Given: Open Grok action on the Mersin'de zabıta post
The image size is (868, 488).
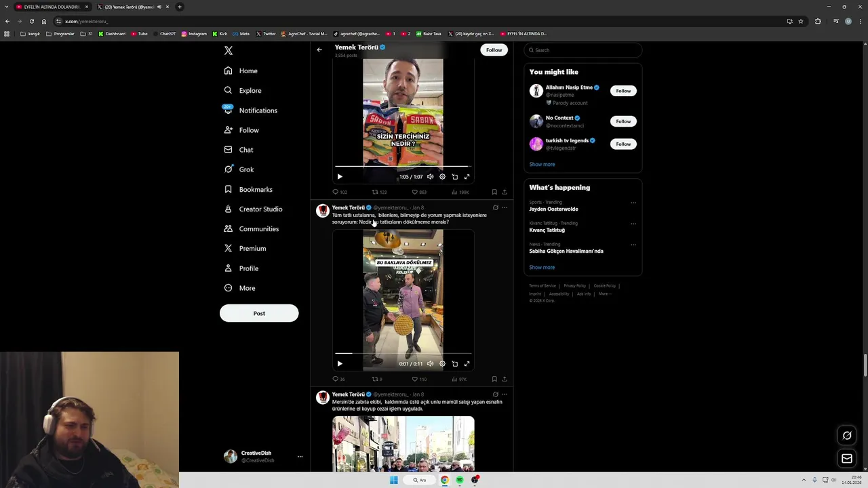Looking at the screenshot, I should pos(495,394).
